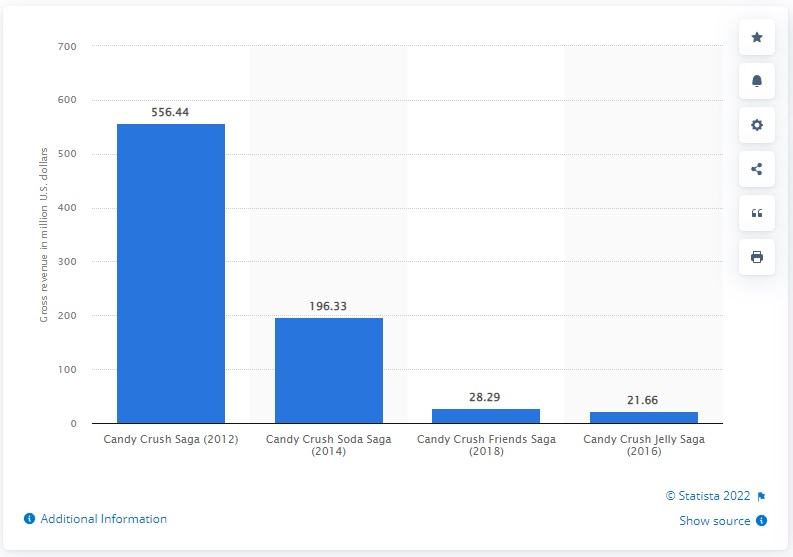Click the share icon
This screenshot has height=557, width=793.
757,169
